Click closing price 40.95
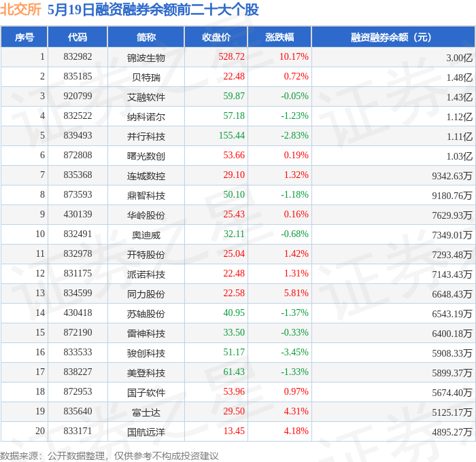Viewport: 476px width, 462px height. pyautogui.click(x=234, y=313)
